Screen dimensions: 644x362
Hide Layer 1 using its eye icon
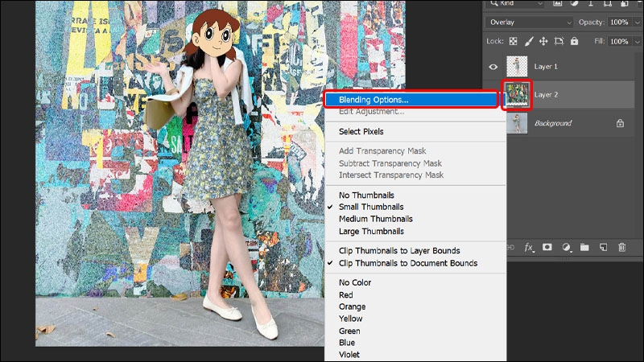point(493,67)
